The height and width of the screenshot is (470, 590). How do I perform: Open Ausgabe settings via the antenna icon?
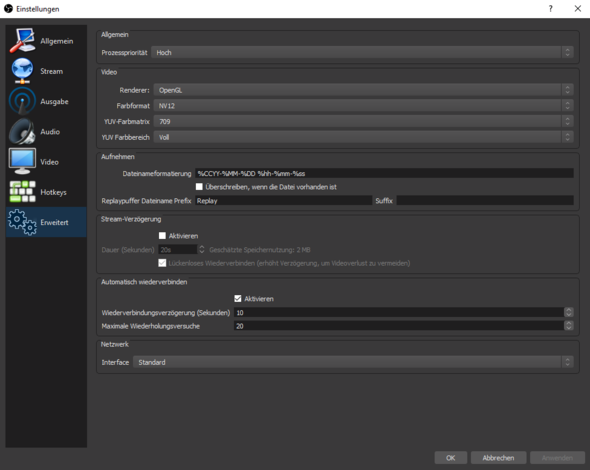click(22, 101)
